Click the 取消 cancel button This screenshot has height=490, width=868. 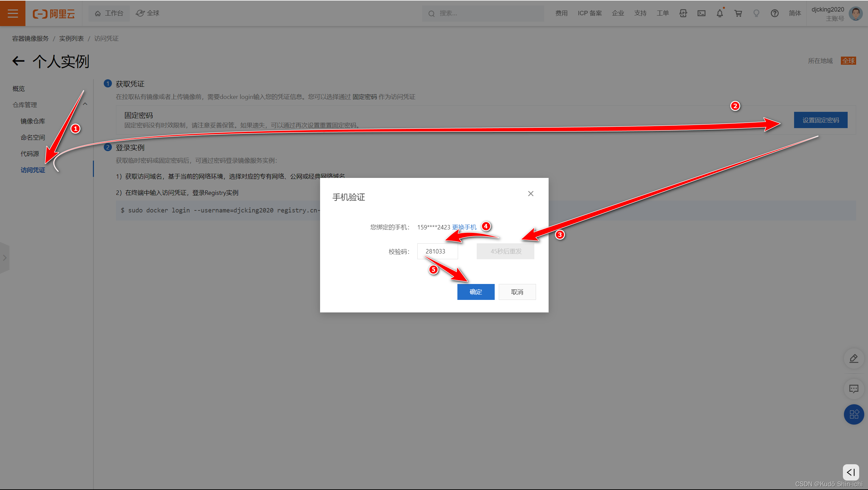tap(517, 292)
